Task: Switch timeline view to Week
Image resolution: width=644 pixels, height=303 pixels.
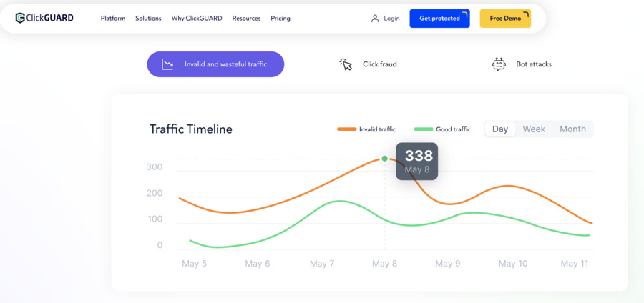Action: click(x=534, y=129)
